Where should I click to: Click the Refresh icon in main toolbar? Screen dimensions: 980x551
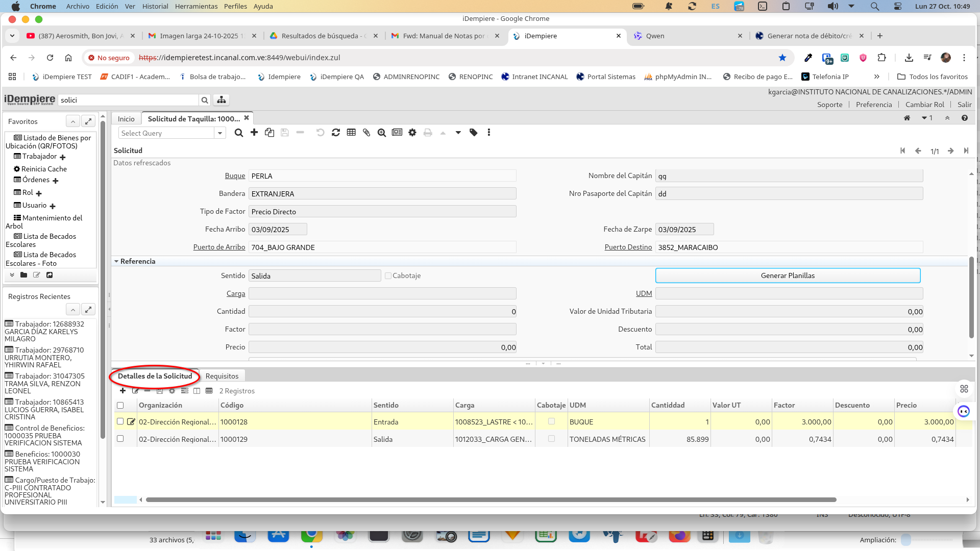click(x=336, y=133)
